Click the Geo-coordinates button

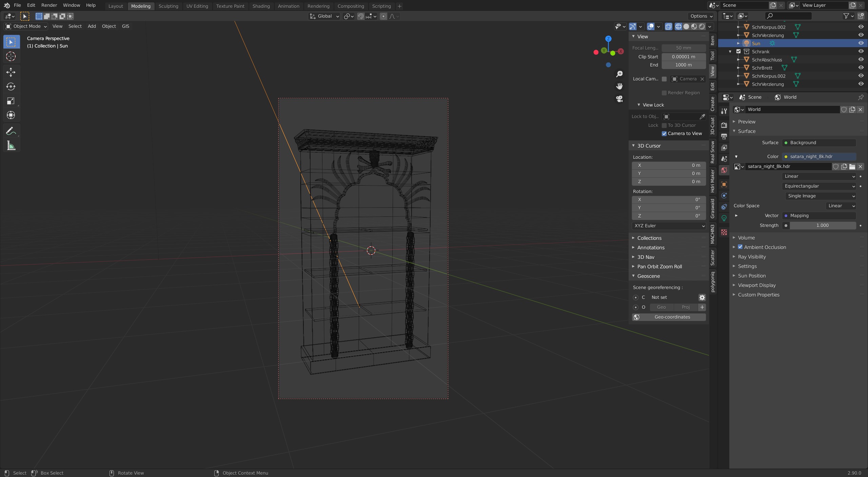click(669, 317)
